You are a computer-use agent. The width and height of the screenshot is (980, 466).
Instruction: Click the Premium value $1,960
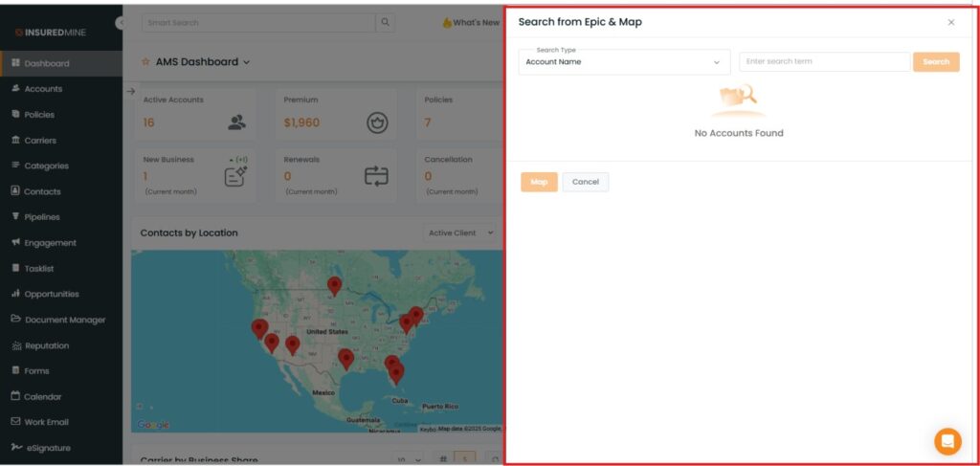coord(301,122)
